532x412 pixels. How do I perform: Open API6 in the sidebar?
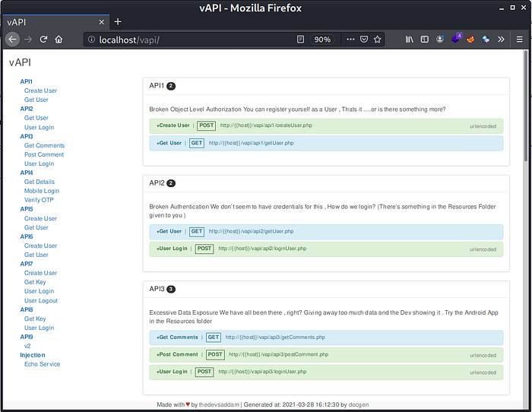coord(27,236)
